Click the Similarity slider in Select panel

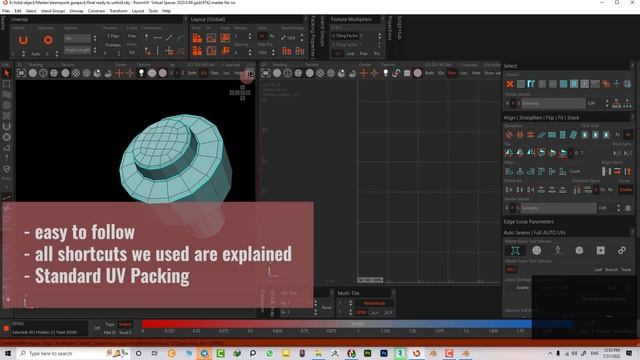553,103
